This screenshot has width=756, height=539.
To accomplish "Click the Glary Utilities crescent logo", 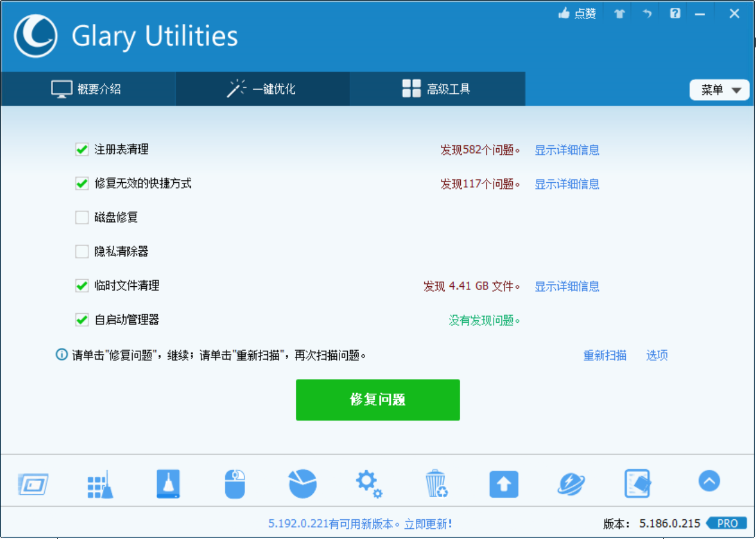I will [36, 36].
